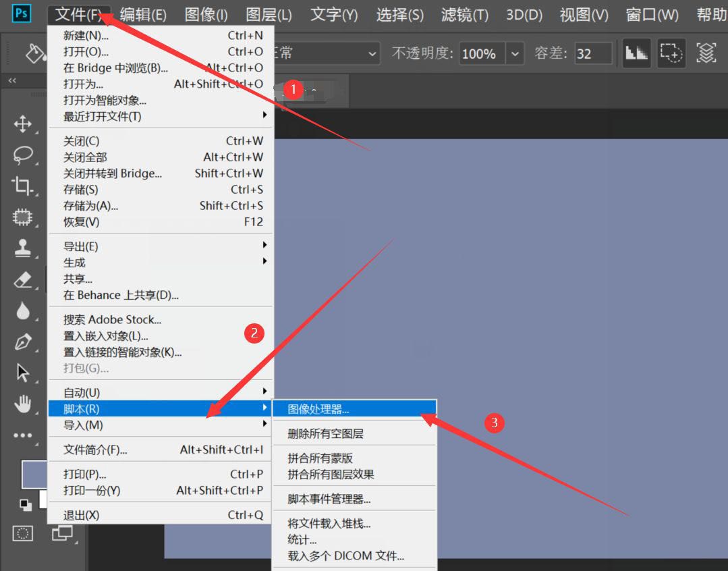The image size is (728, 571).
Task: Choose 拼合所有图层效果 script
Action: click(x=355, y=474)
